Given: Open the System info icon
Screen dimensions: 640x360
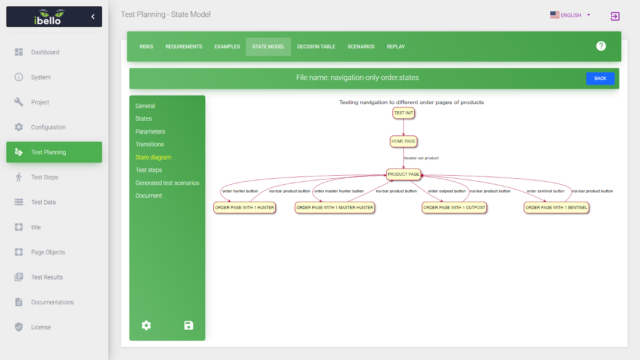Looking at the screenshot, I should click(x=19, y=77).
